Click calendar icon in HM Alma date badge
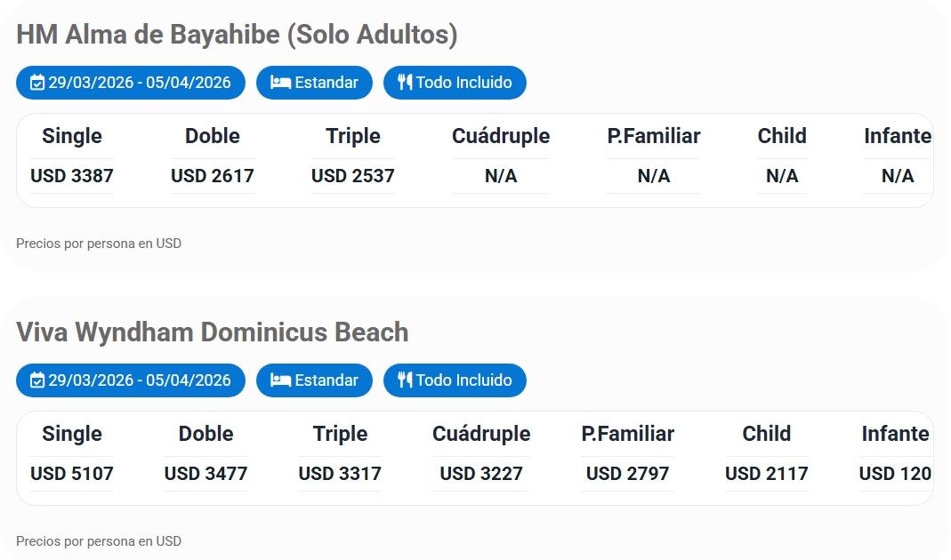 (x=37, y=83)
